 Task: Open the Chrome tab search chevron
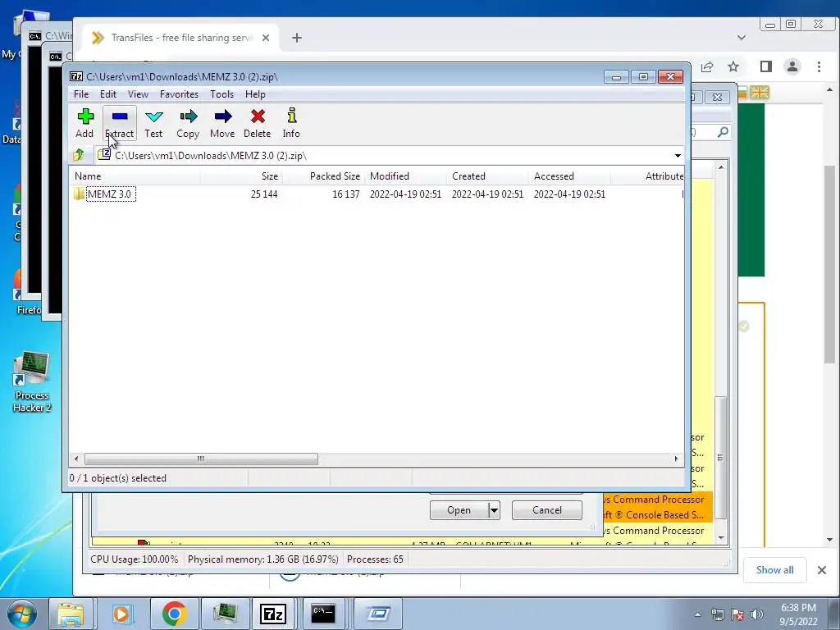[x=742, y=38]
